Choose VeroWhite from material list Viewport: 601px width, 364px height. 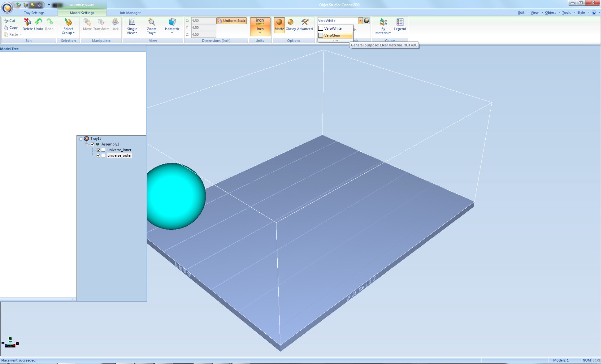click(x=335, y=28)
